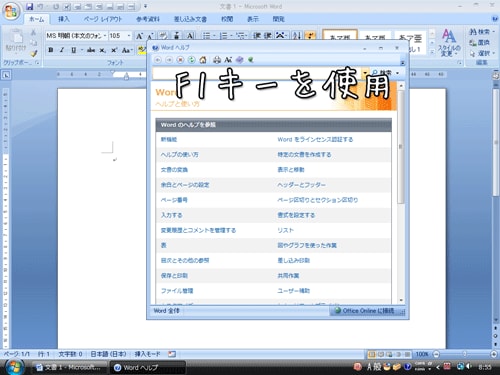
Task: Click Table of Contents book icon in Help
Action: pos(239,60)
